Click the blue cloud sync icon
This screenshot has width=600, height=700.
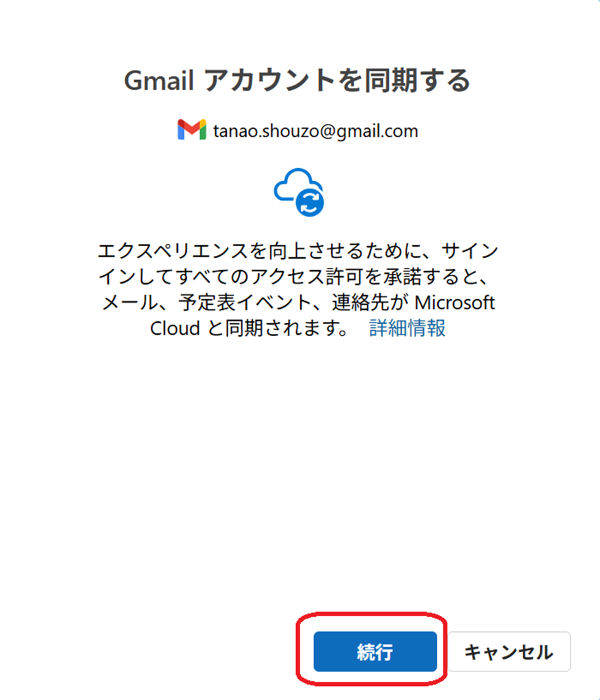pyautogui.click(x=299, y=192)
